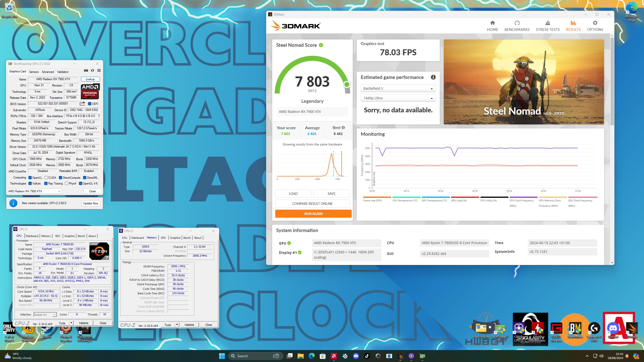The width and height of the screenshot is (644, 362).
Task: Expand the Tools dropdown arrow in the CPU window
Action: pyautogui.click(x=71, y=323)
